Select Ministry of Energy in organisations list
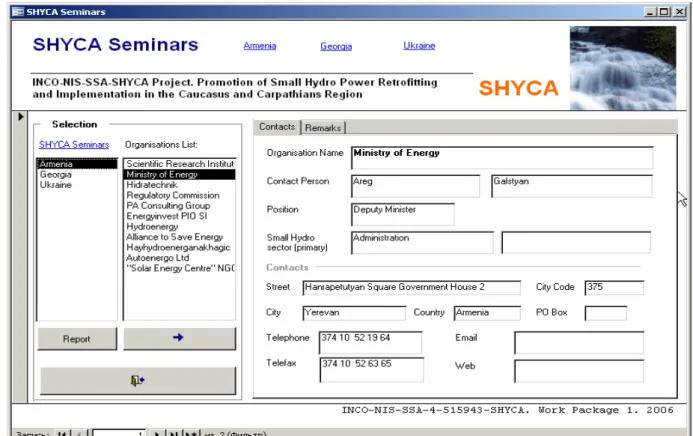The height and width of the screenshot is (436, 693). pos(179,174)
